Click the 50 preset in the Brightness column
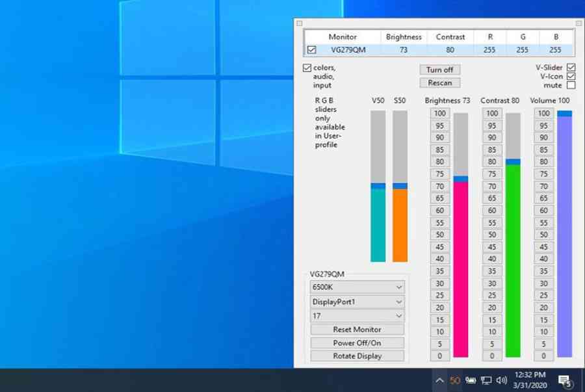585x392 pixels. 440,235
